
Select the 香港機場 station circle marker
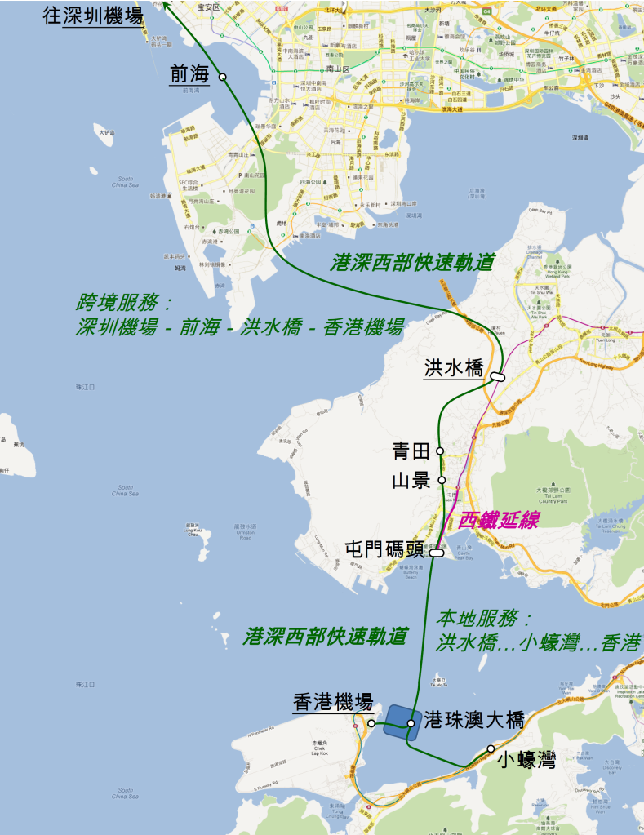371,723
